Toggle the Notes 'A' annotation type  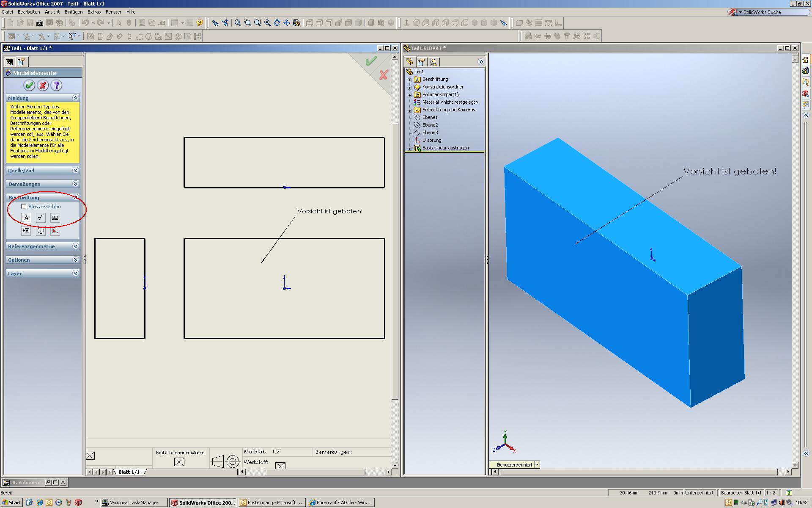click(26, 218)
